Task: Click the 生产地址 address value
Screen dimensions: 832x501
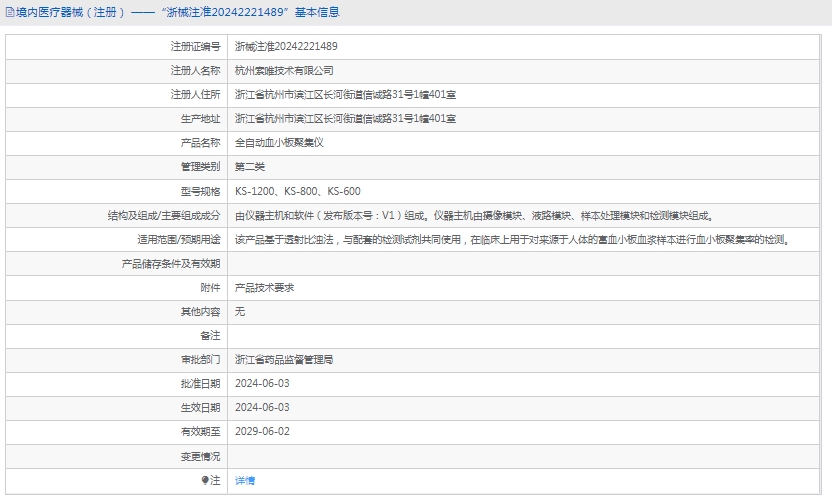Action: pyautogui.click(x=345, y=119)
